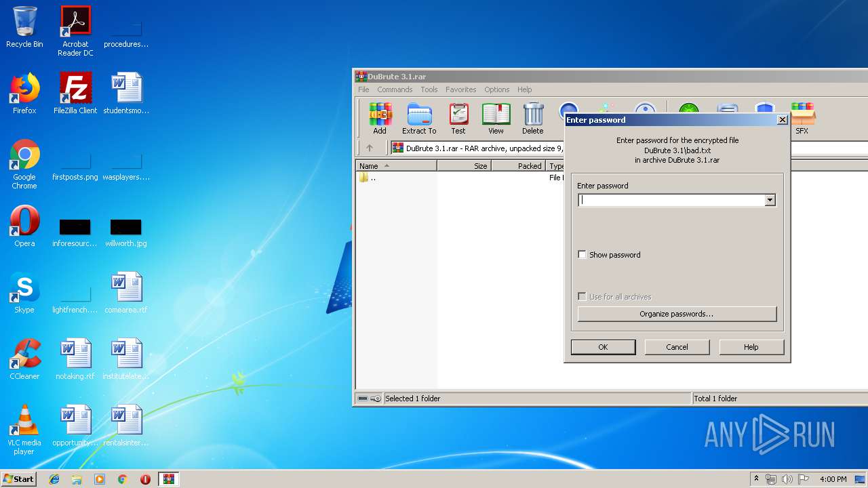Click Cancel in password dialog
Viewport: 868px width, 488px height.
coord(677,347)
